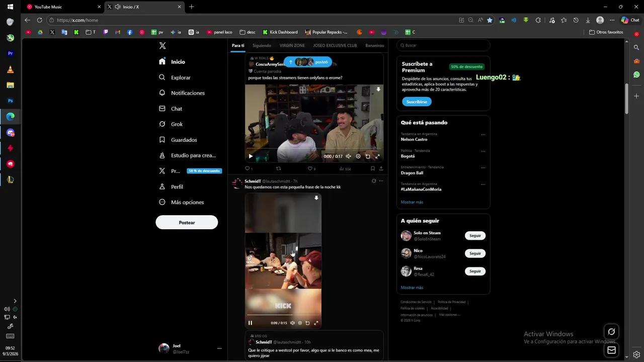
Task: Select the JOSEO EXCLUSIVE CLUB tab
Action: click(335, 45)
